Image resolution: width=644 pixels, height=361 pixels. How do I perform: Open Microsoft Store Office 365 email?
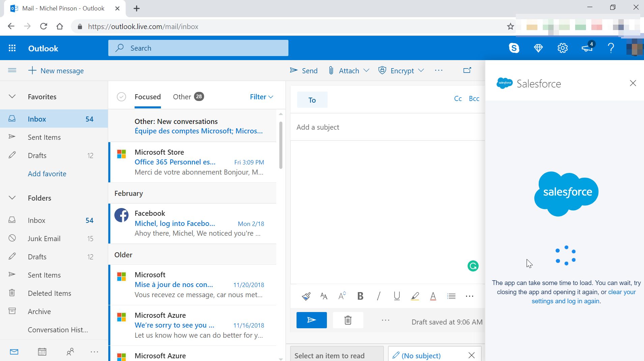(x=193, y=162)
